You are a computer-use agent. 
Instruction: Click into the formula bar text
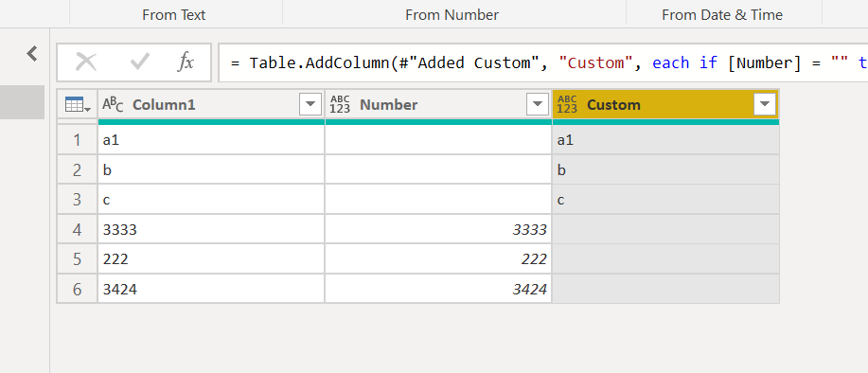pos(543,62)
